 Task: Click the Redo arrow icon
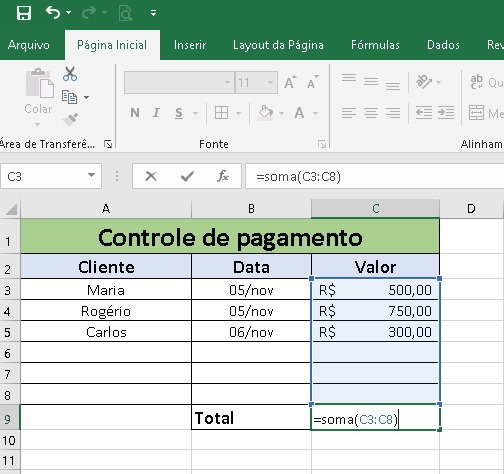pyautogui.click(x=89, y=13)
